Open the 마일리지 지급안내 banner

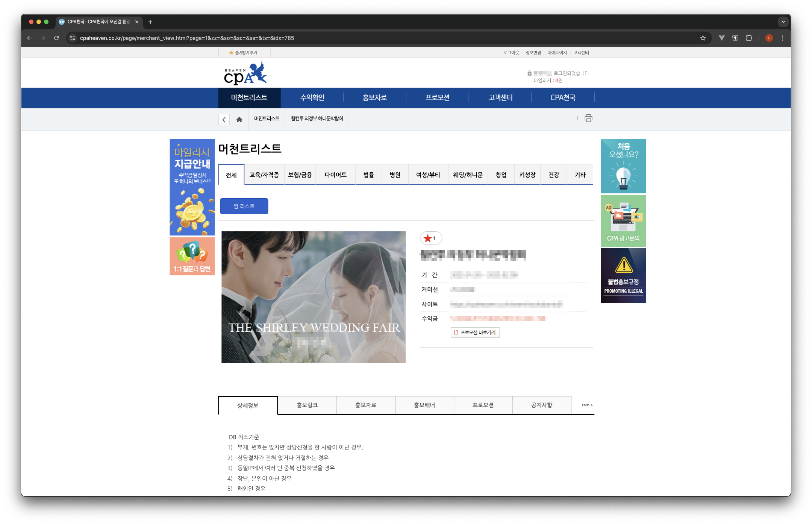tap(192, 187)
